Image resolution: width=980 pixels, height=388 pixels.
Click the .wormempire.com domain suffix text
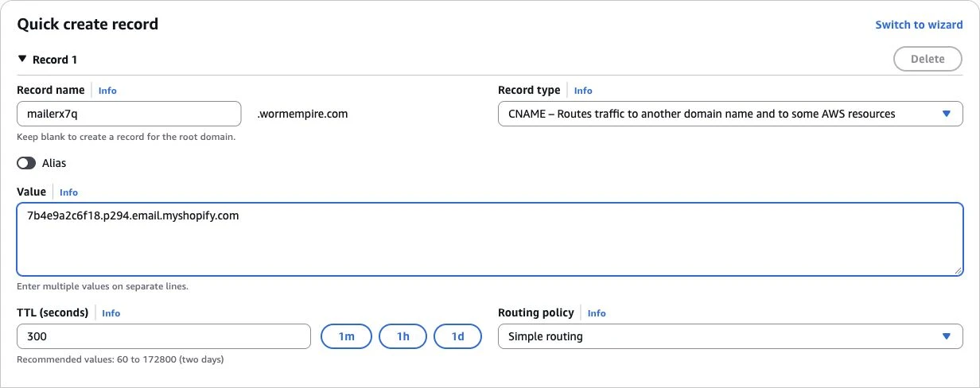point(303,114)
